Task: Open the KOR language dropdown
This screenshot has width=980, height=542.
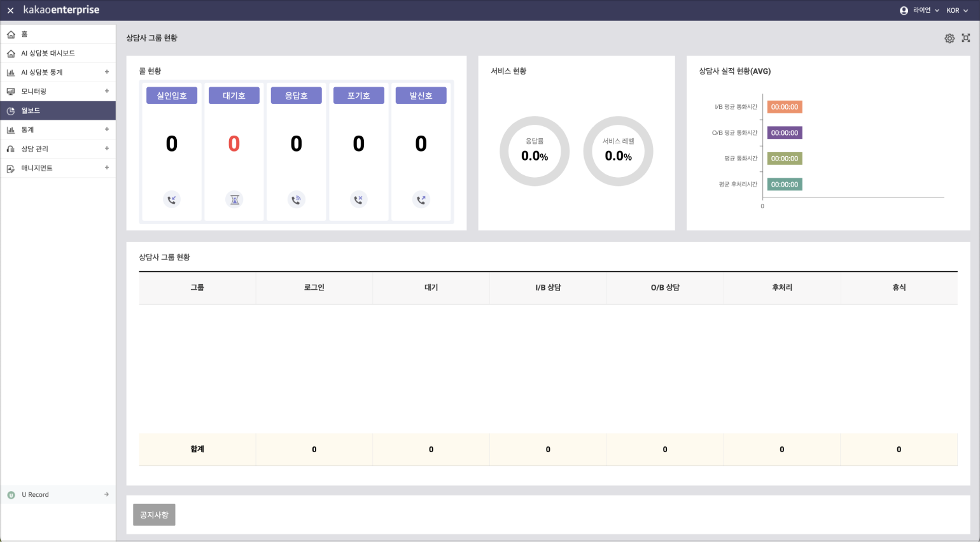Action: coord(957,10)
